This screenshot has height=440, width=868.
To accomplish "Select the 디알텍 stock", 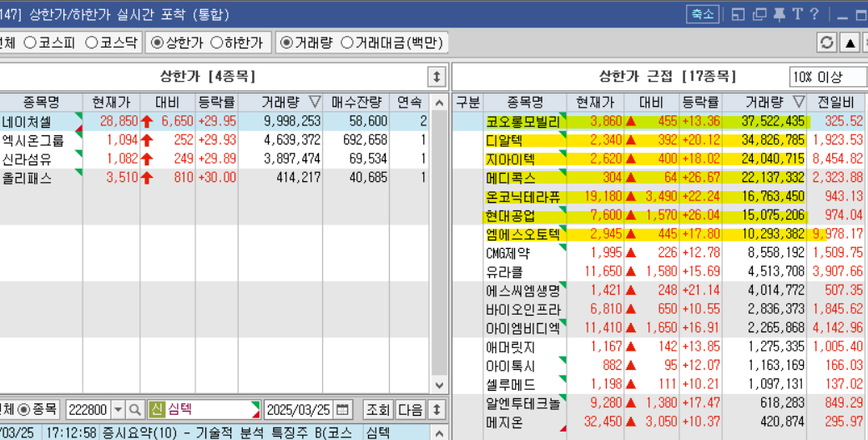I will pyautogui.click(x=504, y=140).
